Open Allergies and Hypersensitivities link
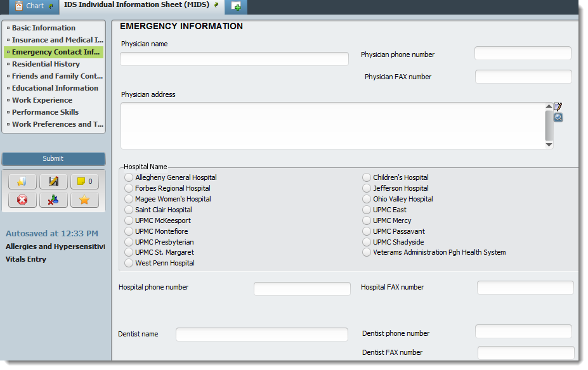This screenshot has height=370, width=588. click(x=55, y=246)
